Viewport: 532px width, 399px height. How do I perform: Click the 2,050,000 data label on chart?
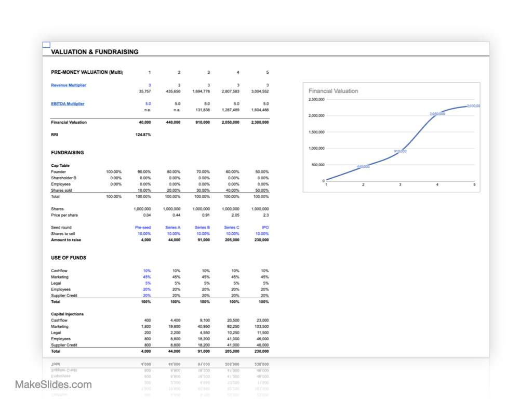(x=437, y=113)
